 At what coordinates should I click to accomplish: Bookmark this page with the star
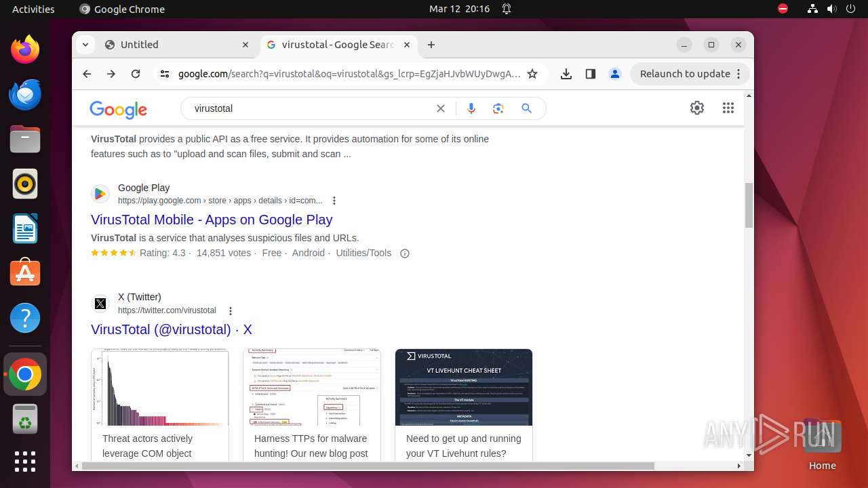[532, 74]
